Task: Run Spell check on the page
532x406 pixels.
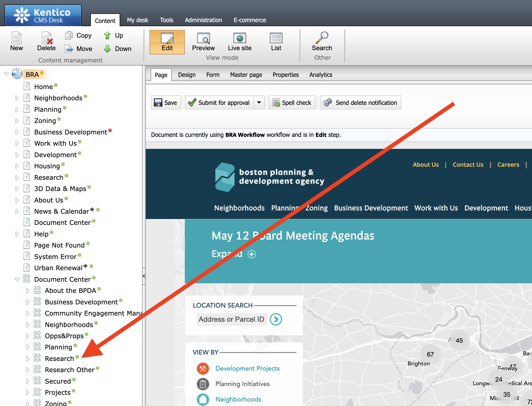Action: point(292,103)
